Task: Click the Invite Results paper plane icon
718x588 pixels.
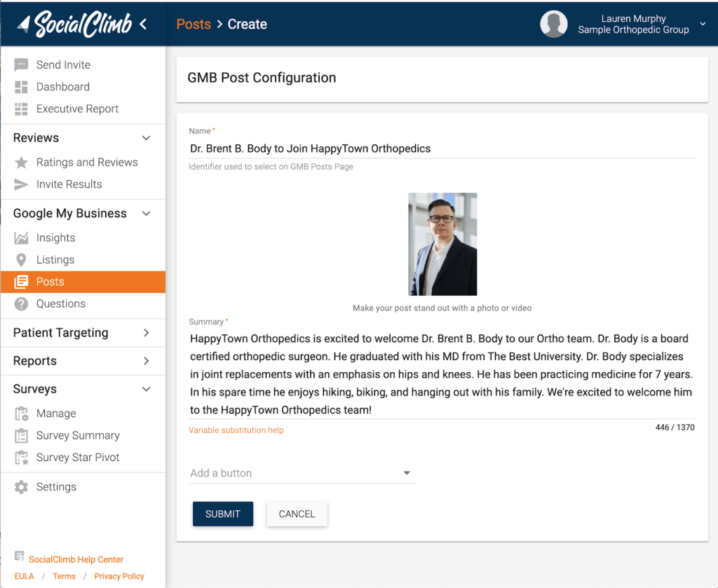Action: pos(21,184)
